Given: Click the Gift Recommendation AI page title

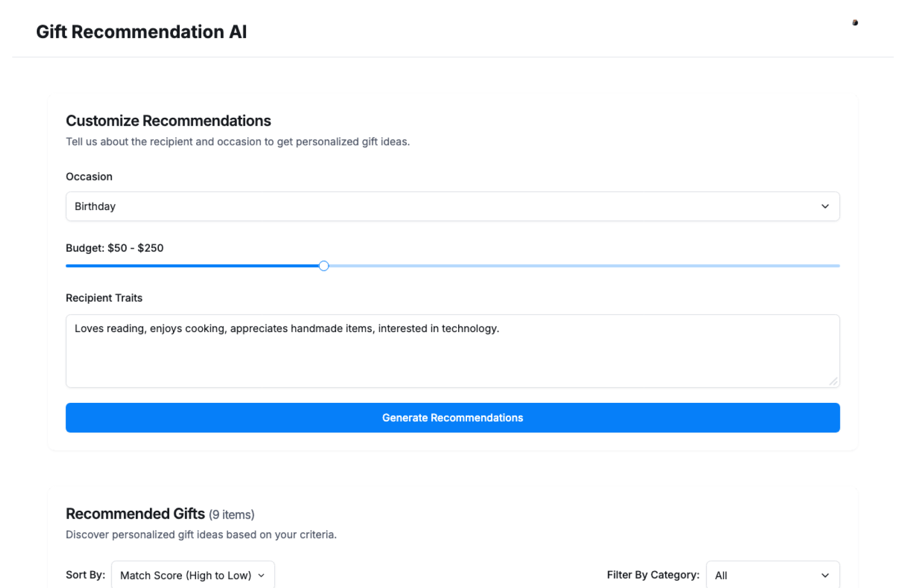Looking at the screenshot, I should [x=141, y=32].
